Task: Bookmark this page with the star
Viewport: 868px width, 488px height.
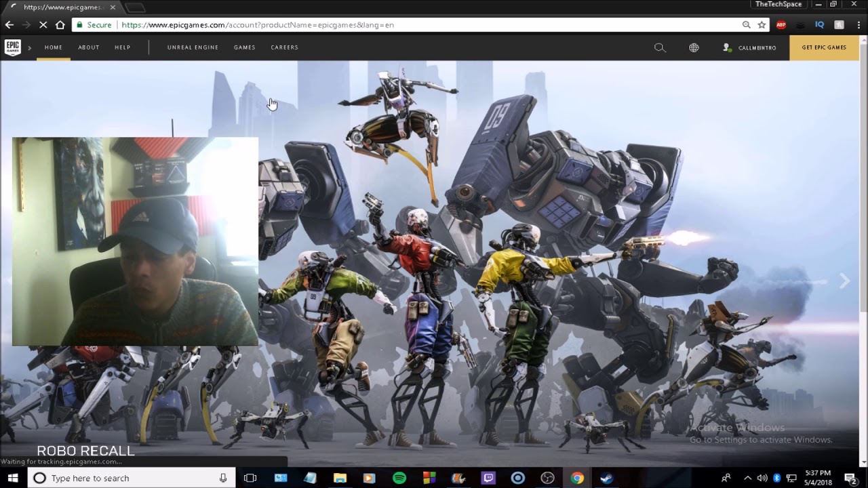Action: tap(762, 24)
